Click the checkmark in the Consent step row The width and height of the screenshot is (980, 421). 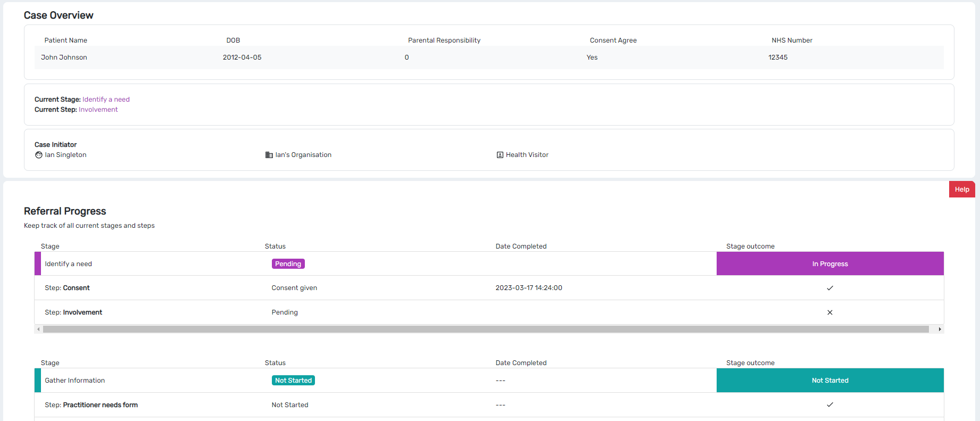click(830, 288)
